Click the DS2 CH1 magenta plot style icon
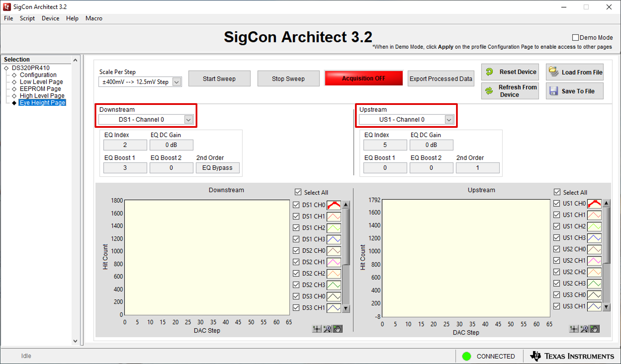621x364 pixels. pyautogui.click(x=334, y=262)
